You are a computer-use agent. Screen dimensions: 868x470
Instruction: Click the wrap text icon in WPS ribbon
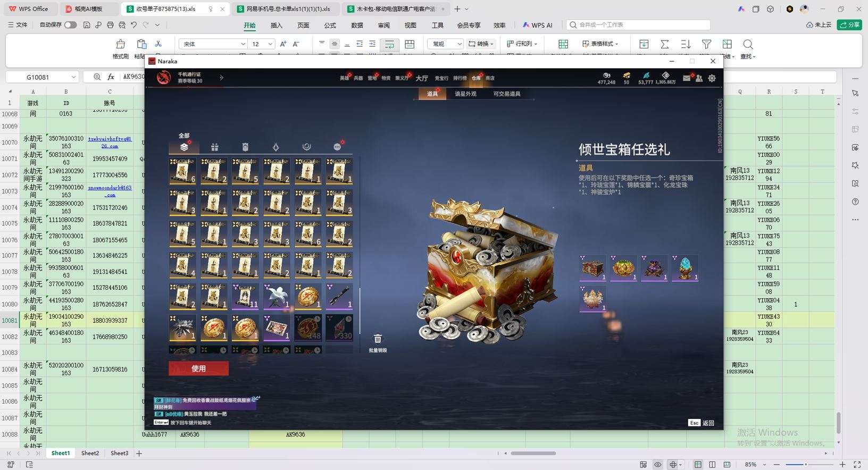389,44
